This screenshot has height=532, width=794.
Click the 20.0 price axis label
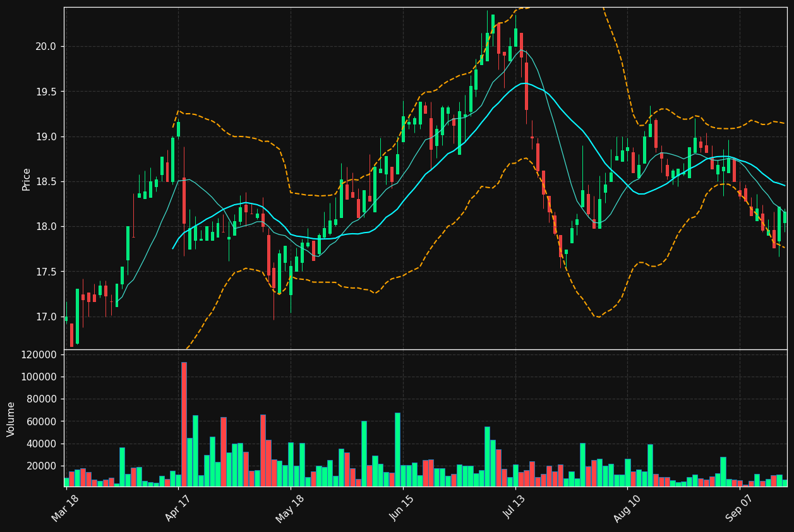tap(45, 47)
